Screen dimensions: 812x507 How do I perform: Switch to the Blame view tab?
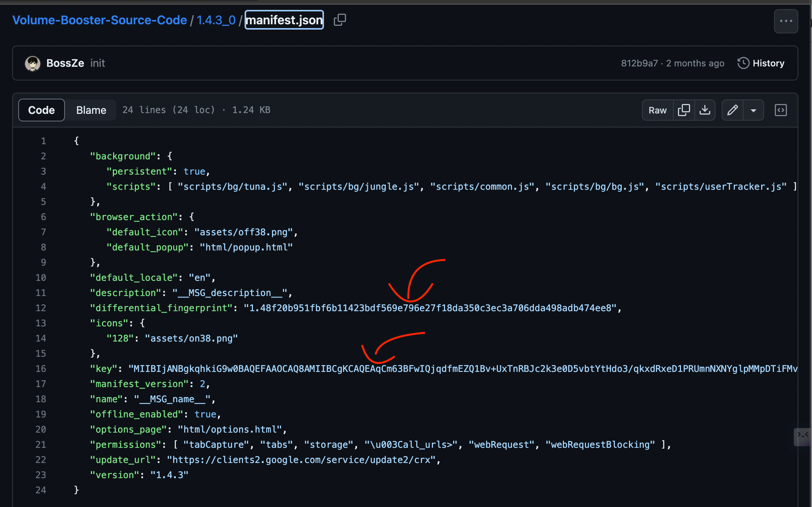coord(91,110)
